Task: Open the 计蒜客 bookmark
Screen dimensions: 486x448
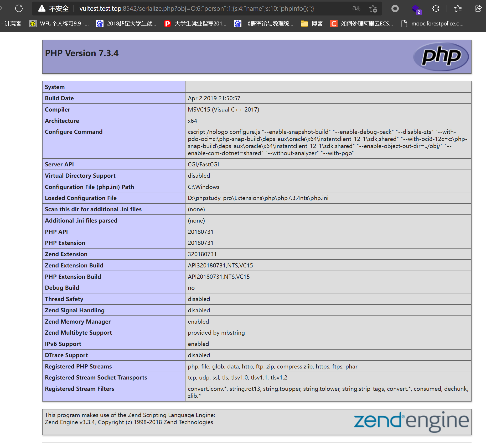Action: [x=12, y=23]
